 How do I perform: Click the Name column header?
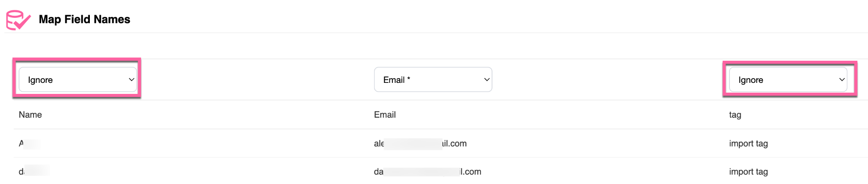[30, 115]
